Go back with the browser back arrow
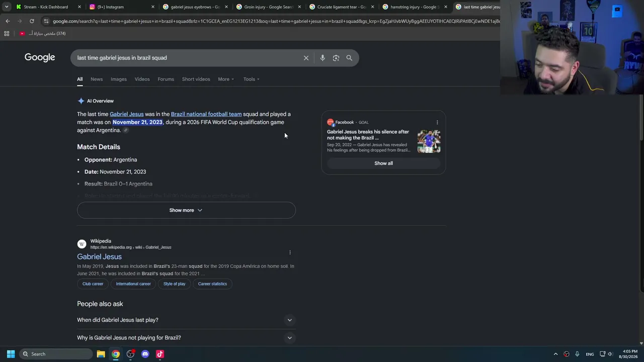The height and width of the screenshot is (362, 644). click(x=8, y=21)
